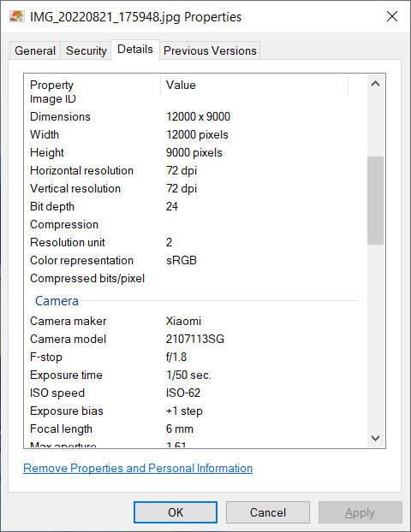
Task: Click the image file icon in title bar
Action: pos(16,16)
